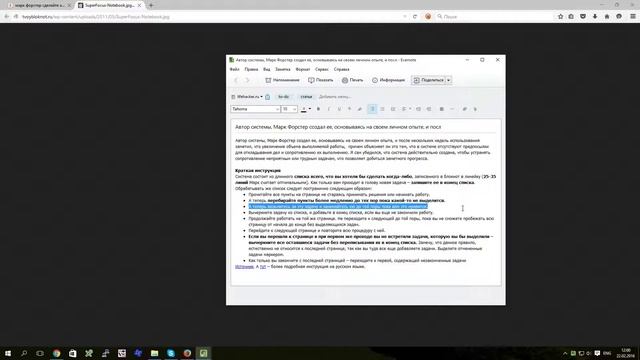Click the attach file paperclip icon
Screen dimensions: 640x360
[464, 109]
